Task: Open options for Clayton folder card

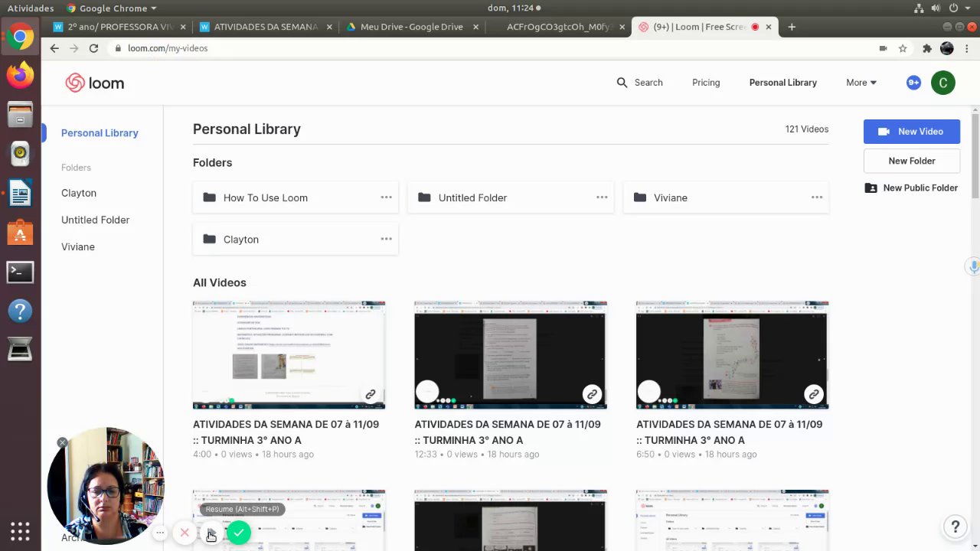Action: click(386, 239)
